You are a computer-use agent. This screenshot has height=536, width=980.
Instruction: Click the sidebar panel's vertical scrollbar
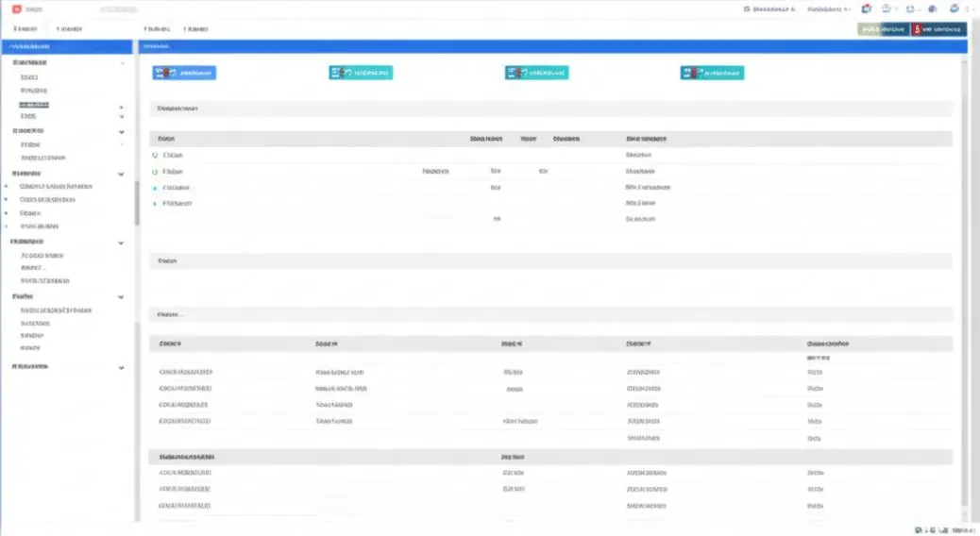(137, 203)
